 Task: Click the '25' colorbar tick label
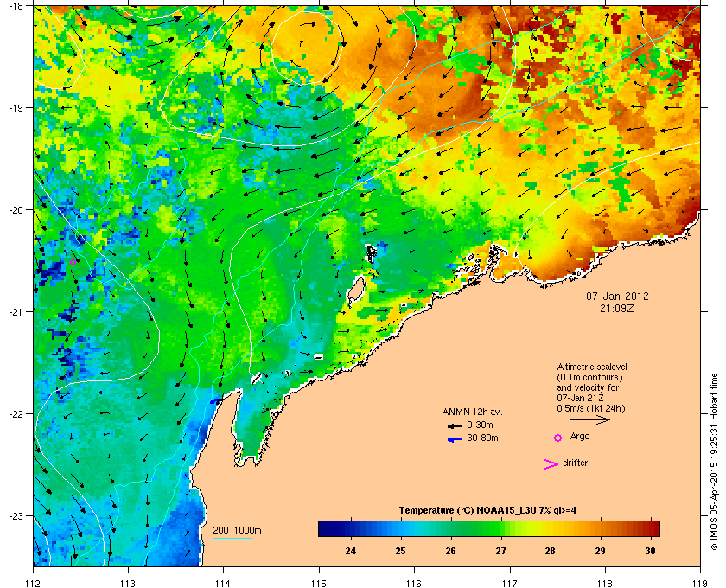click(400, 551)
